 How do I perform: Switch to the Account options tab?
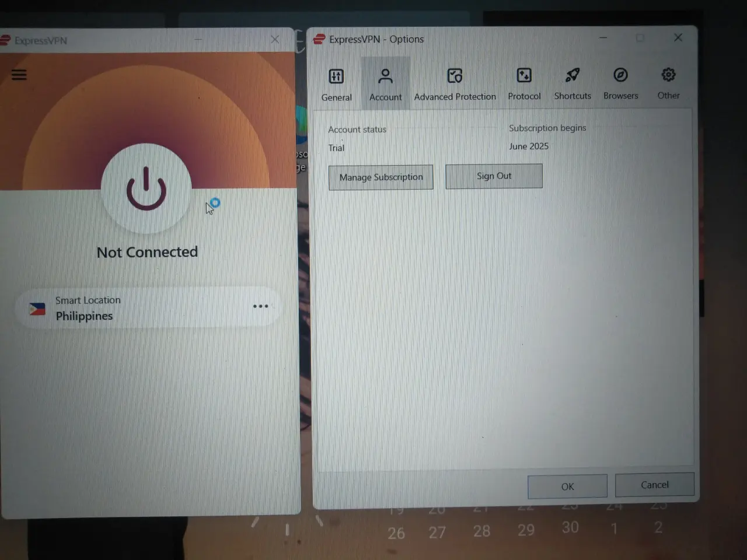coord(386,84)
